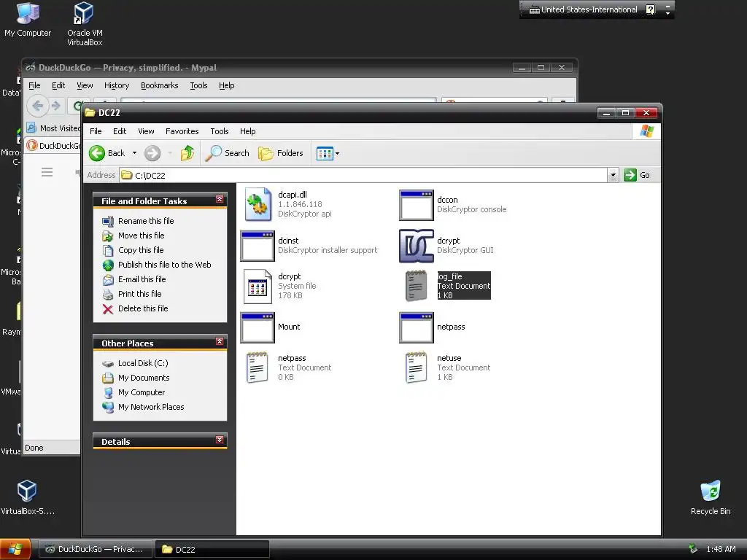Viewport: 747px width, 560px height.
Task: Open History menu in Mypal browser
Action: [x=117, y=85]
